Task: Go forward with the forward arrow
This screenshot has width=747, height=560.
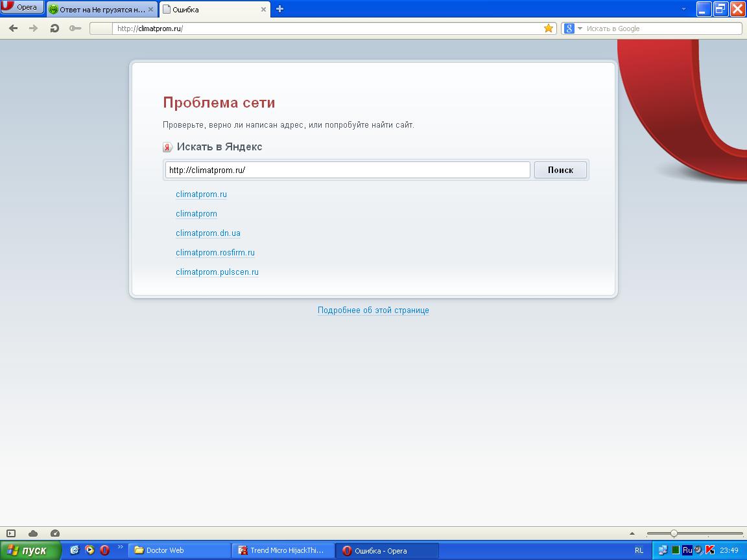Action: 33,29
